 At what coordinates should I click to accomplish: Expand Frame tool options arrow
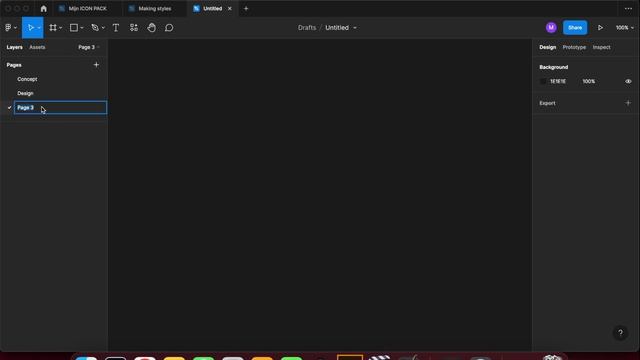tap(60, 28)
